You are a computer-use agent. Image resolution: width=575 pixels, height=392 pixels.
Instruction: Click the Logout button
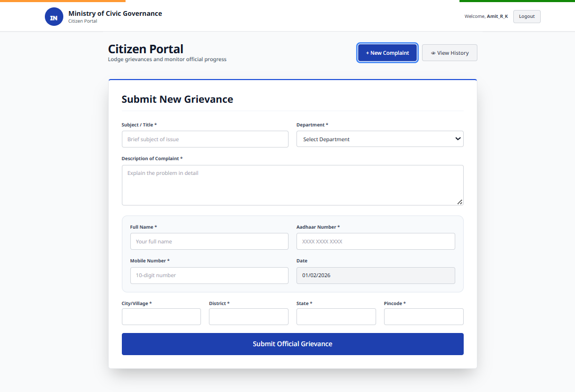pos(526,16)
